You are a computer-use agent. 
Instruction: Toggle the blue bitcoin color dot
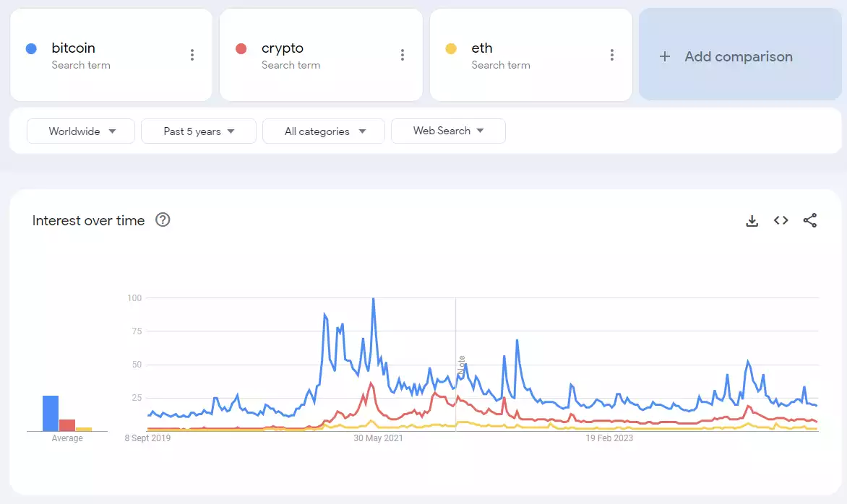(31, 48)
